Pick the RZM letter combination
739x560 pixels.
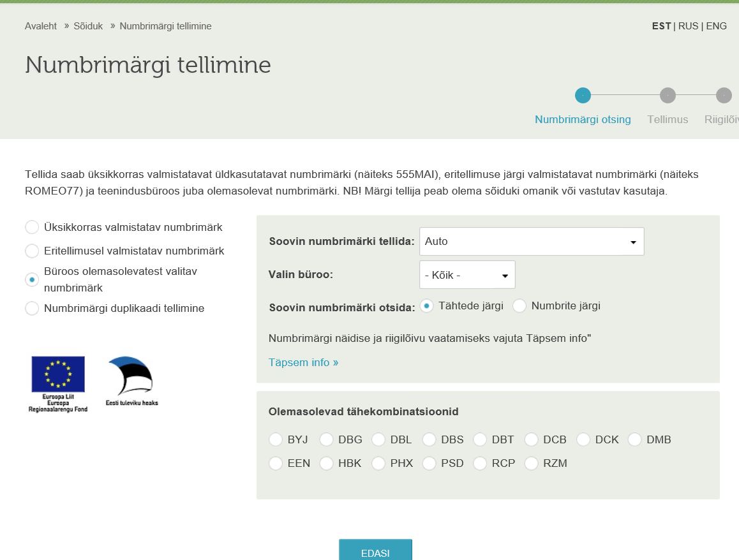[x=531, y=464]
